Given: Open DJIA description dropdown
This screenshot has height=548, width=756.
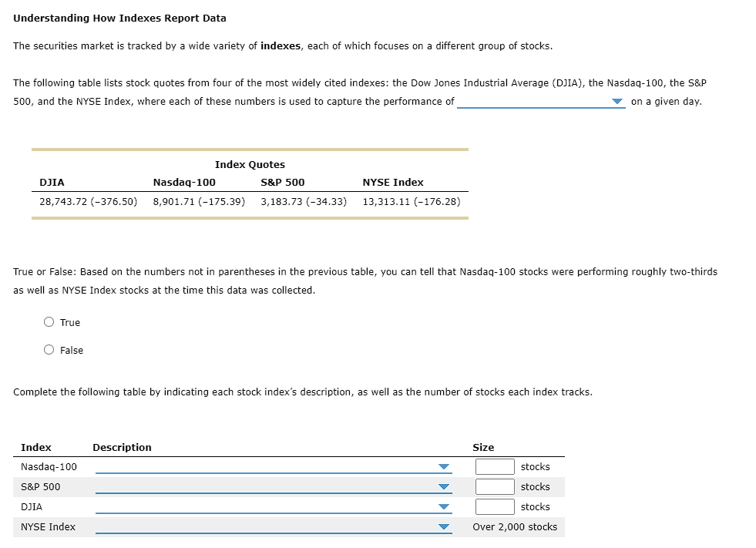Looking at the screenshot, I should [x=274, y=506].
